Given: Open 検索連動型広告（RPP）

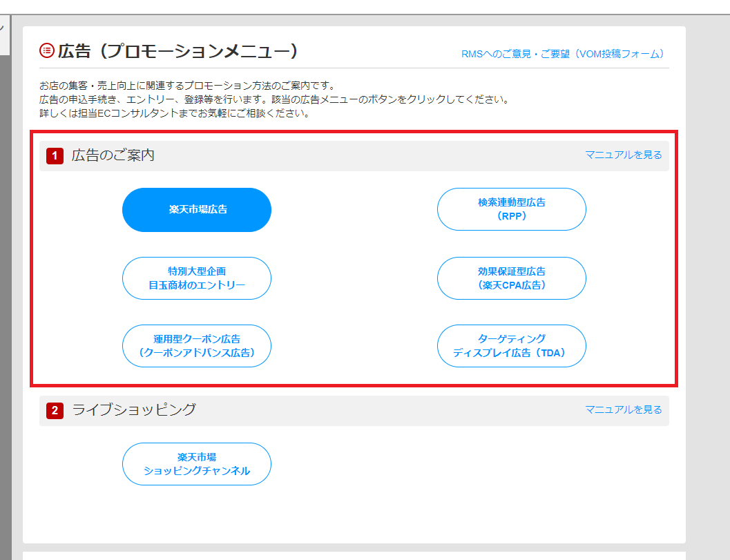Looking at the screenshot, I should pos(511,209).
